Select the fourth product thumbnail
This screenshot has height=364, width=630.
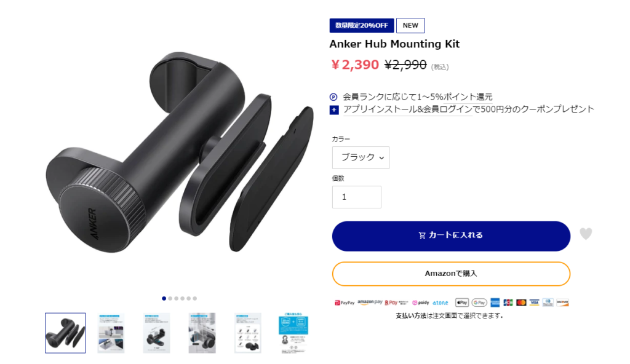pos(202,333)
